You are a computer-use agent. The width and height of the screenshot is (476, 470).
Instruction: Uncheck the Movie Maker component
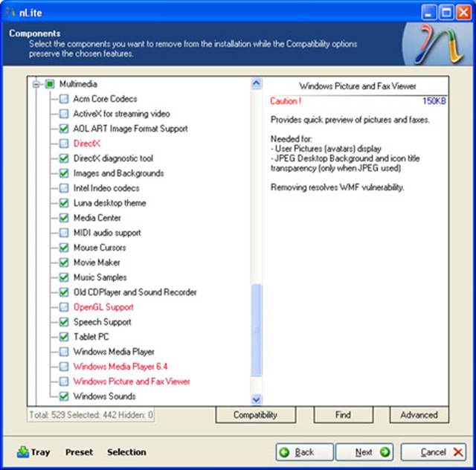(x=64, y=263)
